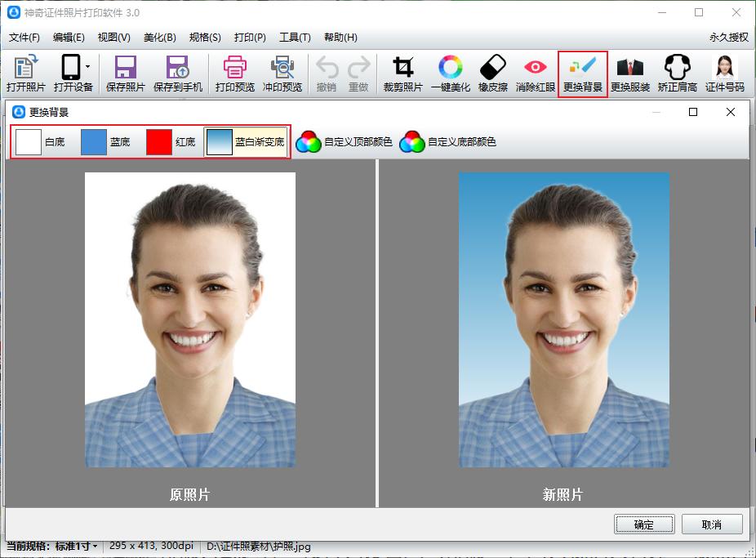
Task: Open the 帮助(H) menu
Action: 340,37
